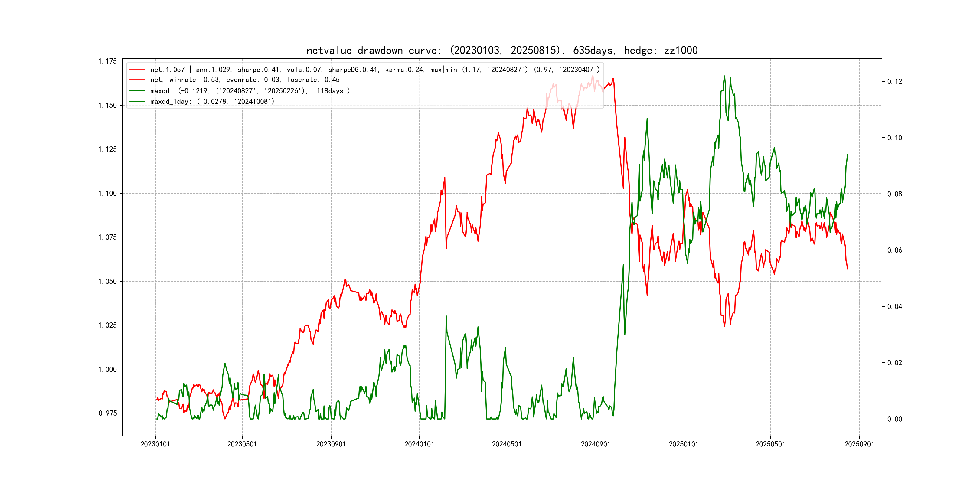Click the 20240901 x-axis tick label
Image resolution: width=980 pixels, height=490 pixels.
[595, 444]
